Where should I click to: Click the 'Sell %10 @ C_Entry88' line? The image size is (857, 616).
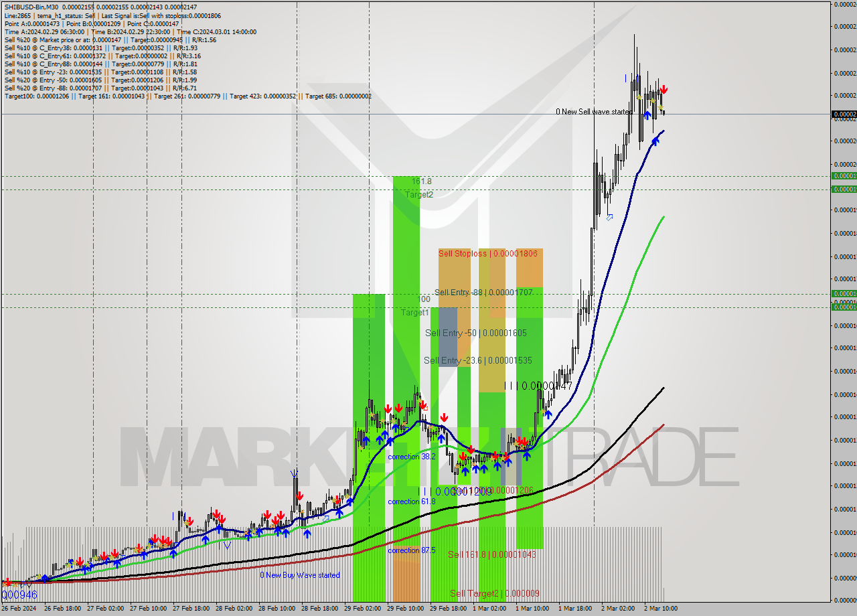tap(100, 64)
